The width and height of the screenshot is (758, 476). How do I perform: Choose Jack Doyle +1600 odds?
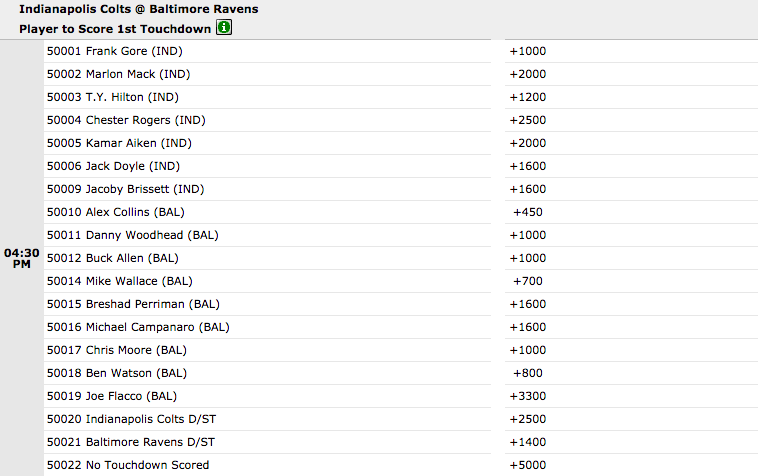[528, 166]
